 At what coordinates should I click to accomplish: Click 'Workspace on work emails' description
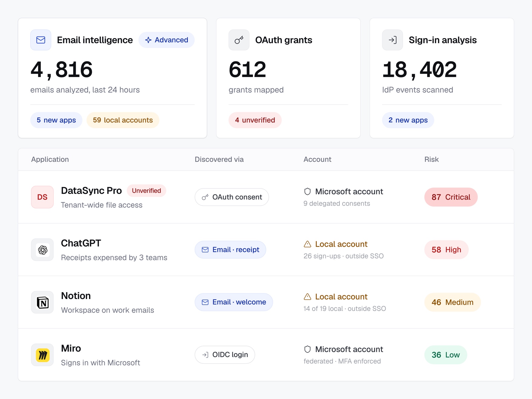coord(108,310)
